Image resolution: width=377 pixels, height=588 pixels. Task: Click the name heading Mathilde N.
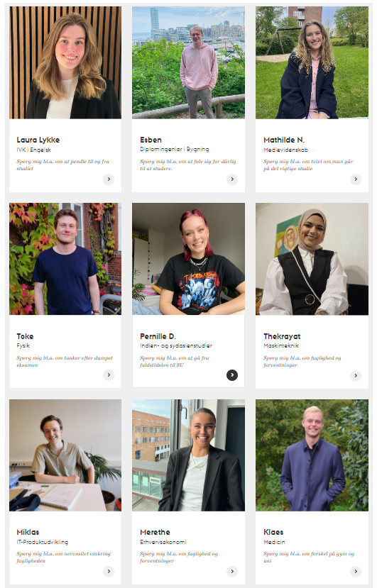tap(284, 140)
